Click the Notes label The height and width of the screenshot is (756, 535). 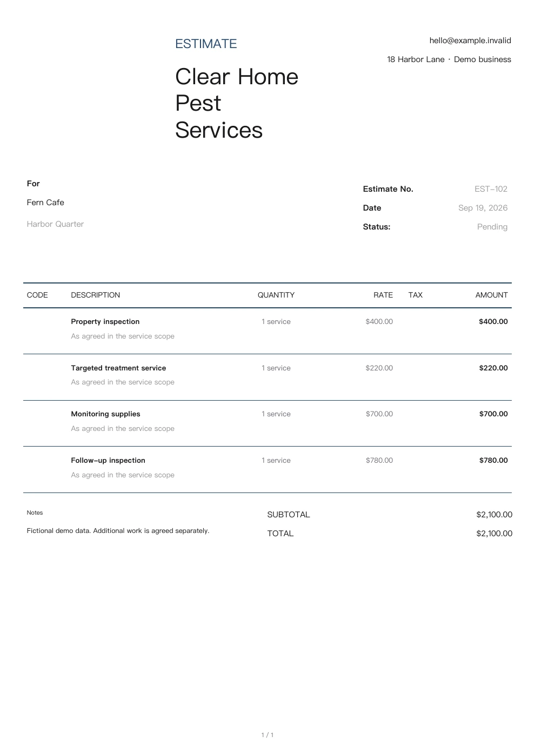[35, 512]
